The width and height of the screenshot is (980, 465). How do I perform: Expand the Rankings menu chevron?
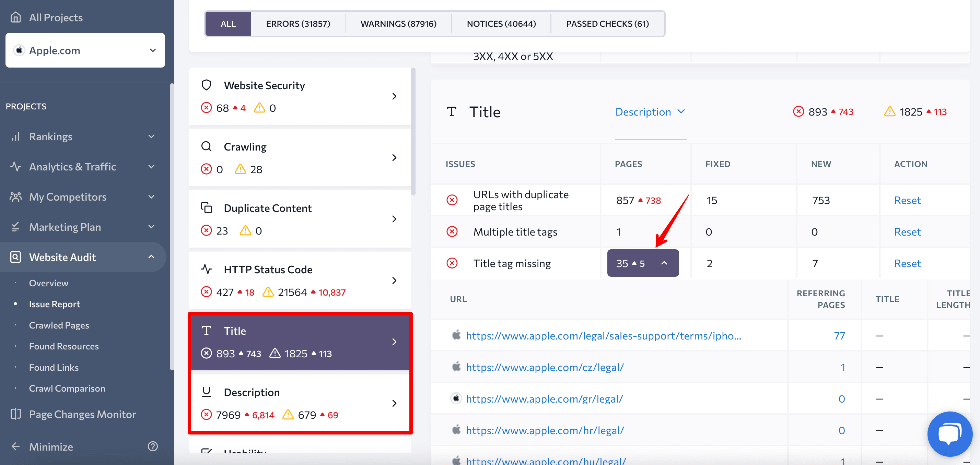(151, 136)
